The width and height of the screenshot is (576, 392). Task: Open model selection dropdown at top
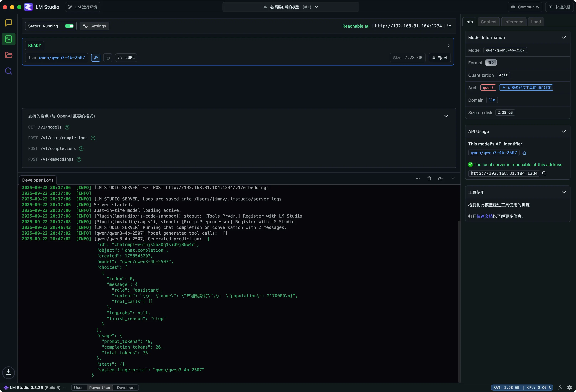[x=290, y=7]
